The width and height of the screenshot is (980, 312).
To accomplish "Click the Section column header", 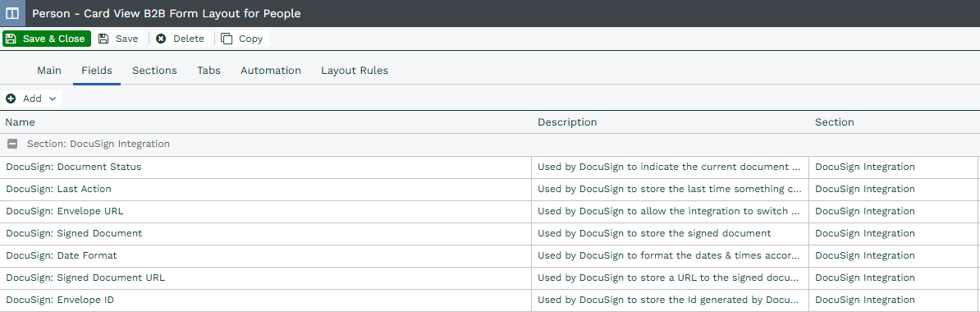I will [x=835, y=122].
